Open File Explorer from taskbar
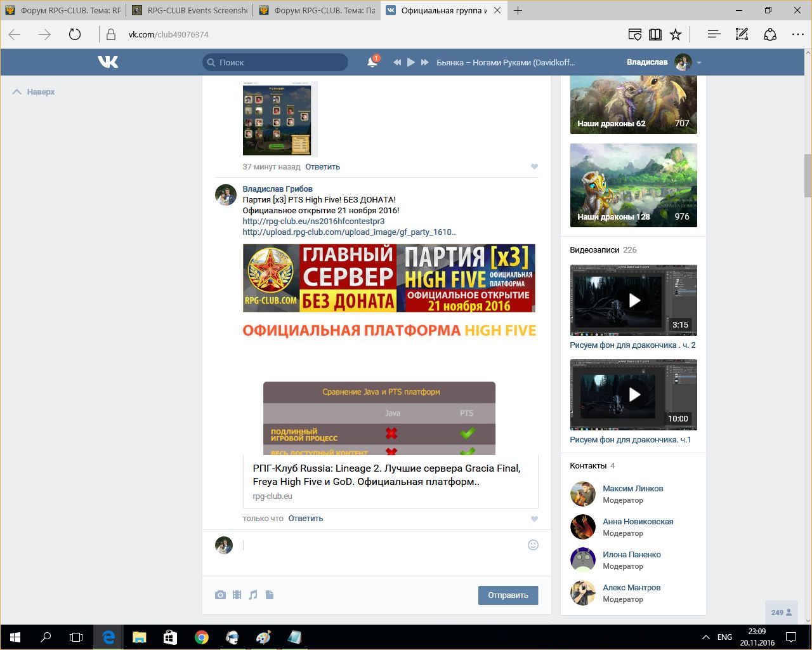 point(140,637)
